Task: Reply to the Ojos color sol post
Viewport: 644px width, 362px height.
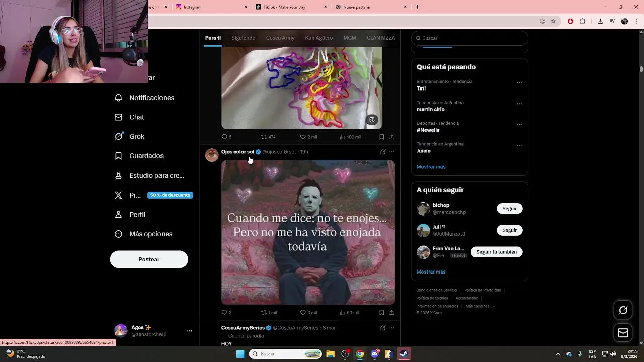Action: [224, 312]
